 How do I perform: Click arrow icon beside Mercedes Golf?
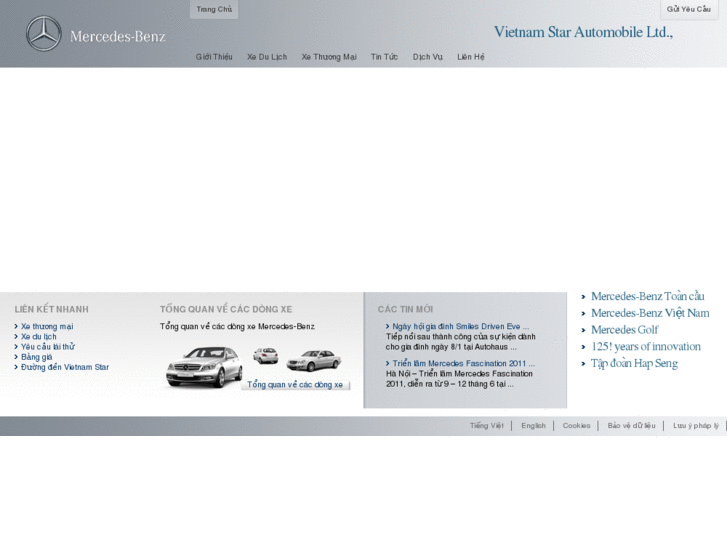coord(583,330)
